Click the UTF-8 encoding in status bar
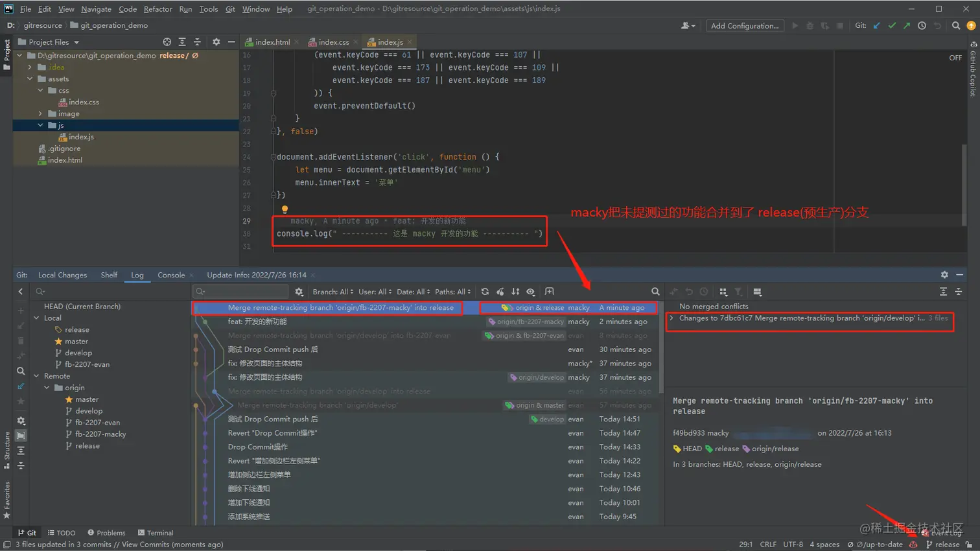This screenshot has height=551, width=980. (793, 545)
